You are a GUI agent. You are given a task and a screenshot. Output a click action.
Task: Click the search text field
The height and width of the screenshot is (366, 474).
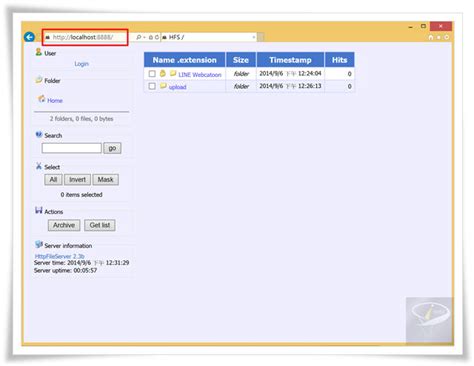pyautogui.click(x=72, y=148)
